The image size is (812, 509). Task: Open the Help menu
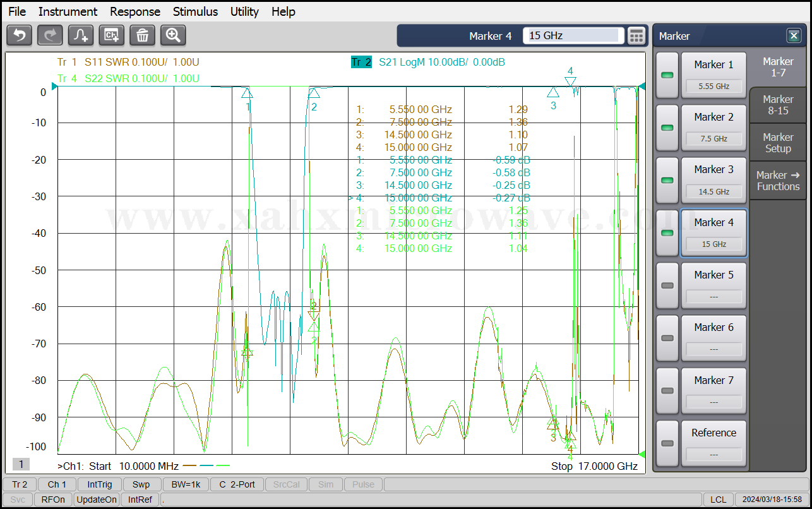[x=284, y=11]
